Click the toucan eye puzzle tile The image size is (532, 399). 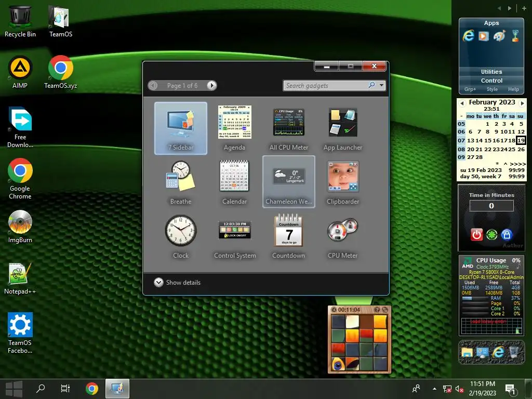click(x=338, y=364)
